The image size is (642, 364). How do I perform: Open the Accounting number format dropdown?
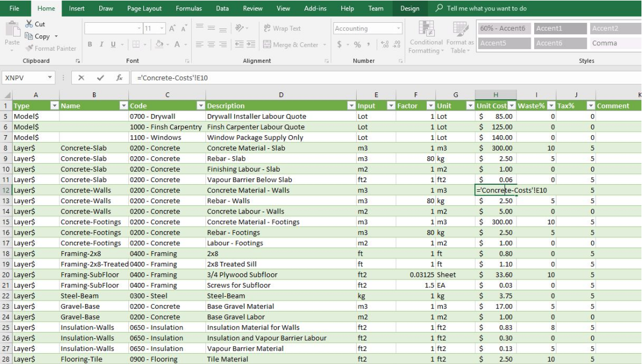[398, 29]
